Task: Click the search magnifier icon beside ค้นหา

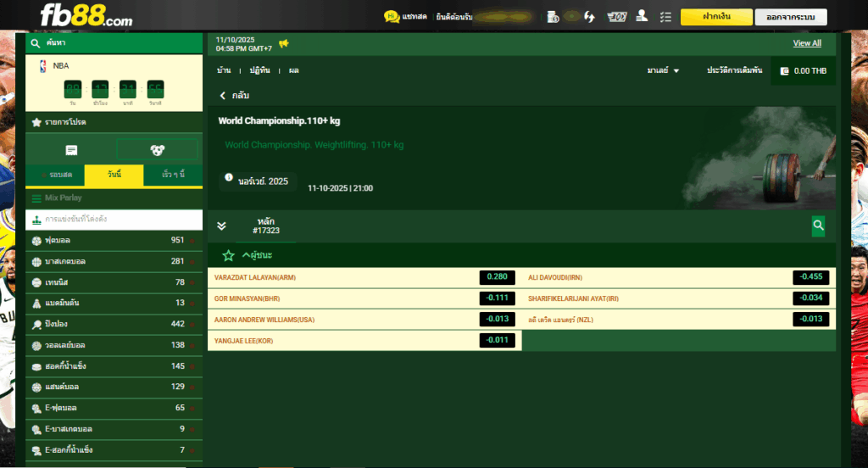Action: tap(36, 42)
